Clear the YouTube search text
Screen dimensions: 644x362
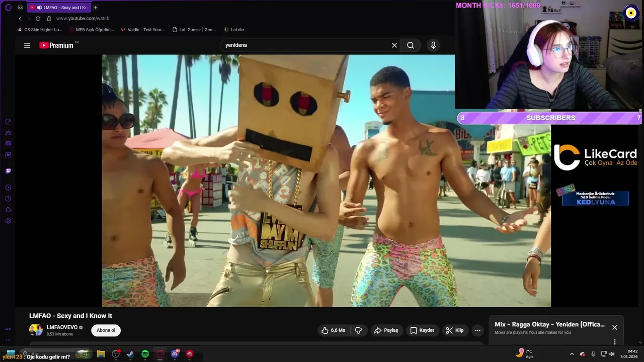(x=394, y=45)
